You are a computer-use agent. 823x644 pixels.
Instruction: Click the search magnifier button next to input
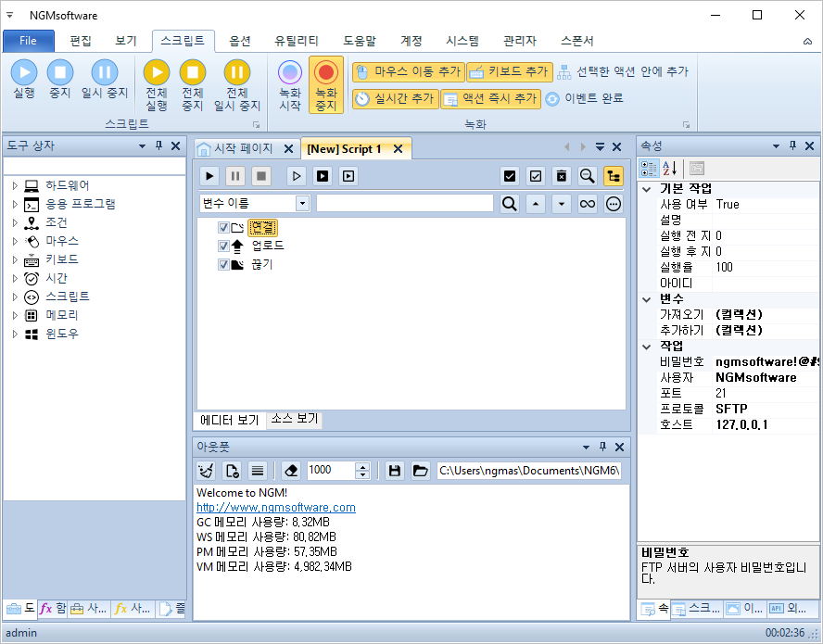click(x=509, y=203)
